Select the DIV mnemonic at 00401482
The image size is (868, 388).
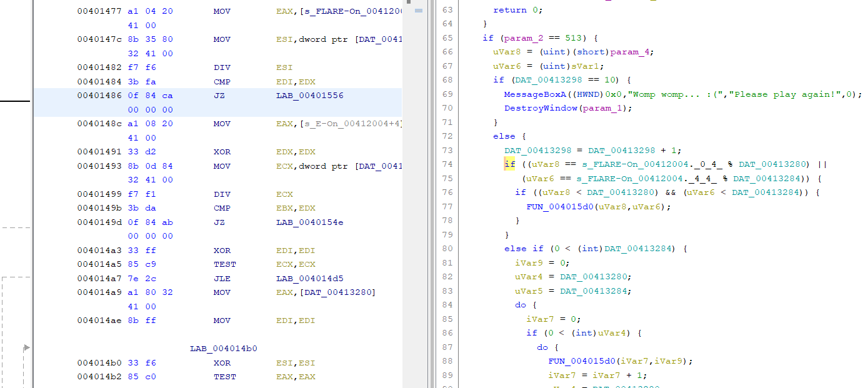[222, 67]
